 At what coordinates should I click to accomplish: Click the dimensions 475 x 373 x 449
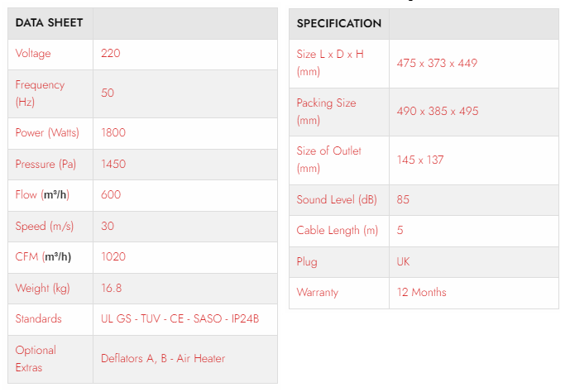pyautogui.click(x=437, y=63)
